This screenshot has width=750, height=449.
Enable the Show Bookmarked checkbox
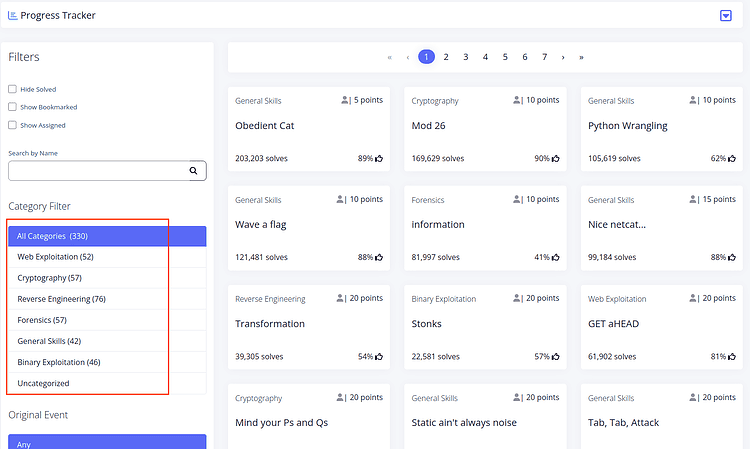coord(12,107)
